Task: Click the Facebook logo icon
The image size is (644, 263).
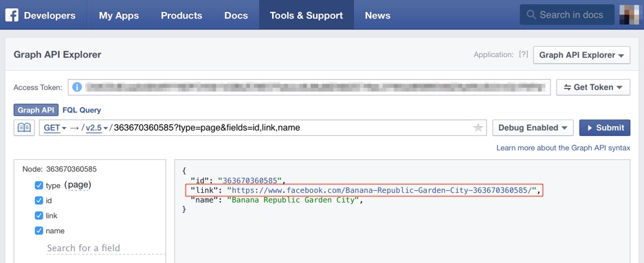Action: [12, 15]
